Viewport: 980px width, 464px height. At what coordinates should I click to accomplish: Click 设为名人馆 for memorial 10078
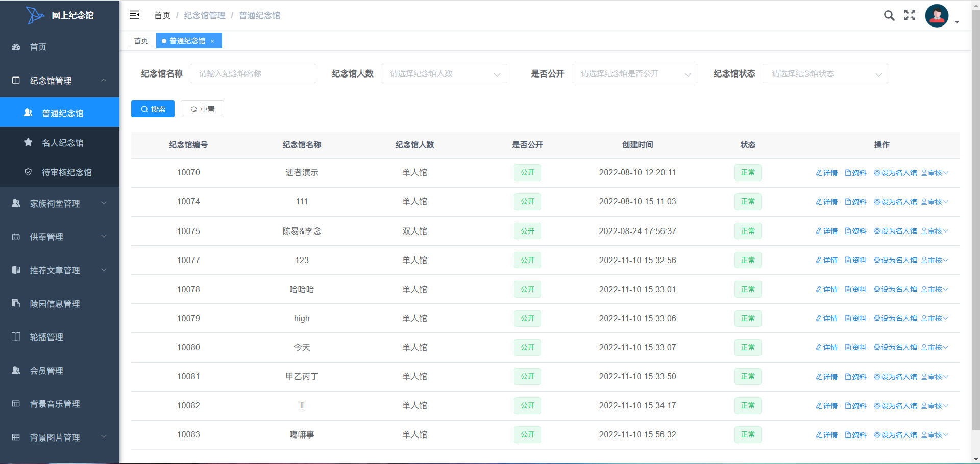(x=895, y=289)
